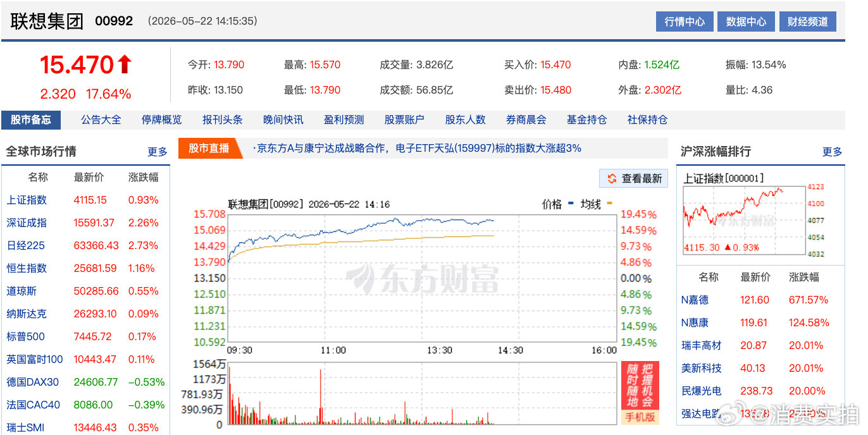
Task: Open the 盈利预测 tab
Action: click(344, 119)
